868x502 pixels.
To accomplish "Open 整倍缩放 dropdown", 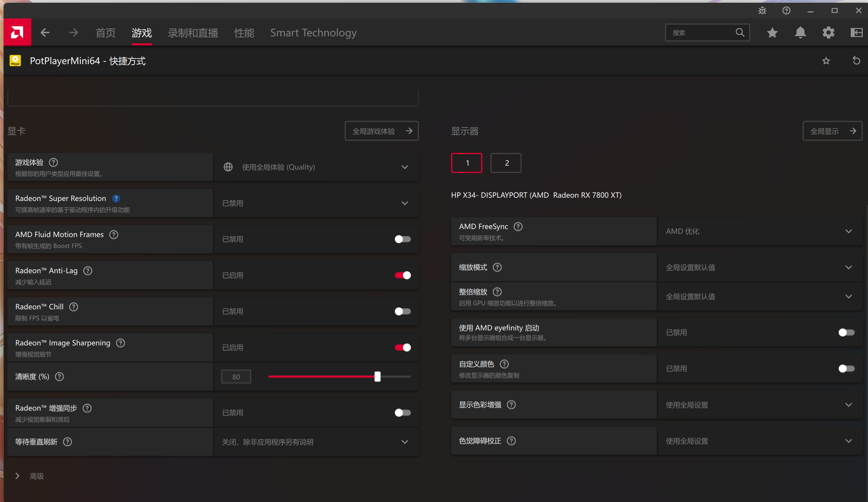I will click(x=760, y=297).
